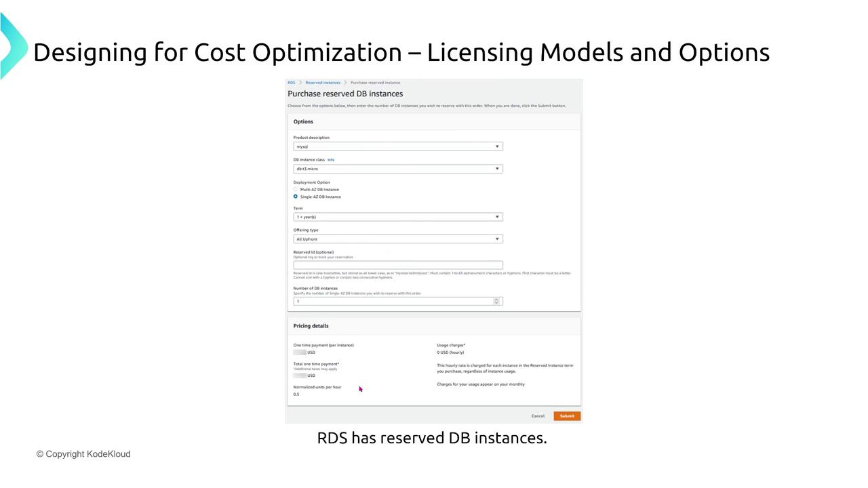
Task: Click the KodeKloud chevron logo
Action: [x=13, y=45]
